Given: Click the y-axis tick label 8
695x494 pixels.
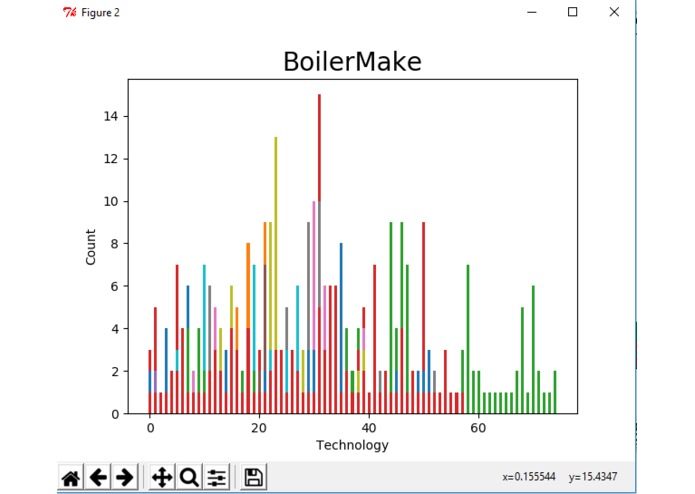Looking at the screenshot, I should 114,244.
